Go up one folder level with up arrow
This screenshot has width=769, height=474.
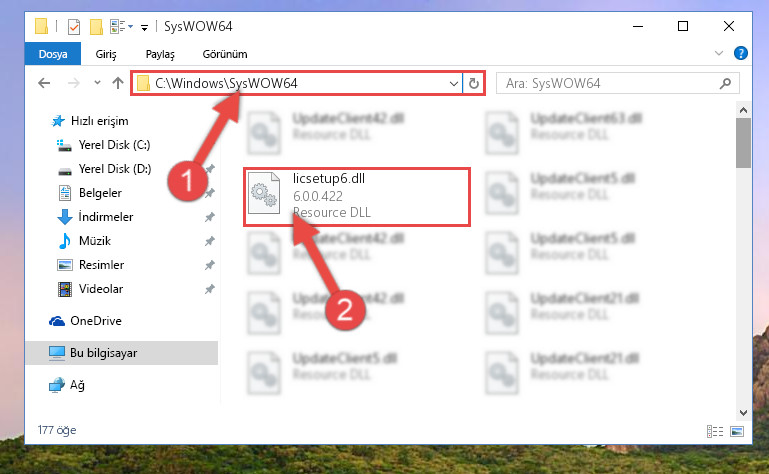(x=118, y=83)
